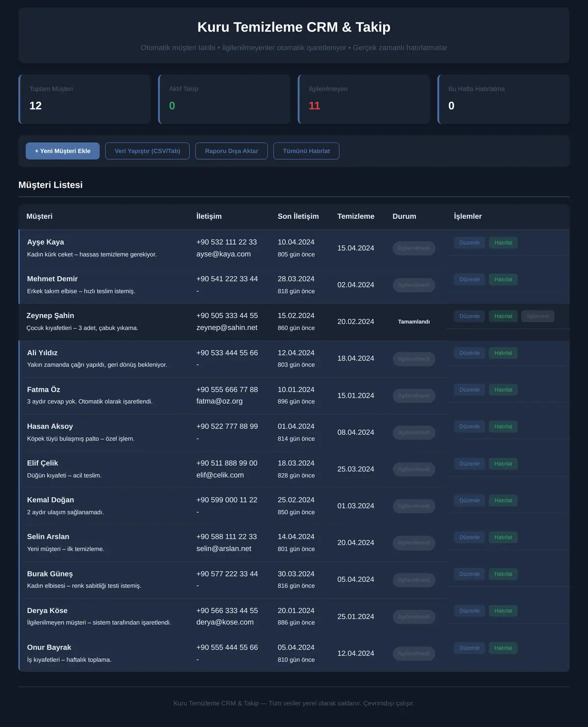
Task: Send Hatırlat reminder to Elif Çelik
Action: pos(503,464)
